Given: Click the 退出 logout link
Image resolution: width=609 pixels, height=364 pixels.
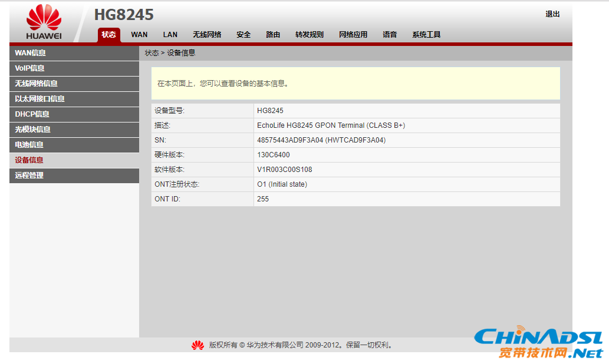Looking at the screenshot, I should (x=552, y=14).
